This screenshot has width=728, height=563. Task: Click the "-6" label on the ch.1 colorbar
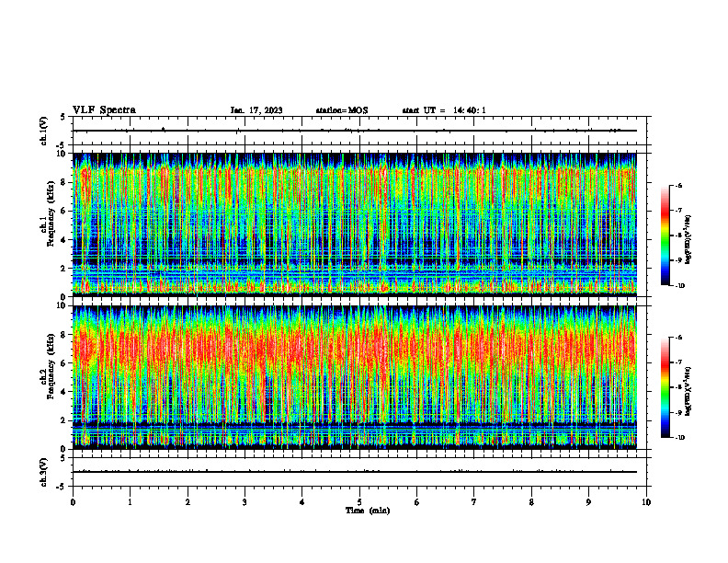678,186
